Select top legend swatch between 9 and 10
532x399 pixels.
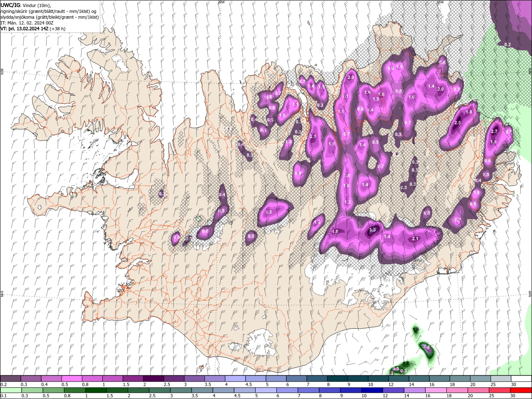coord(358,379)
